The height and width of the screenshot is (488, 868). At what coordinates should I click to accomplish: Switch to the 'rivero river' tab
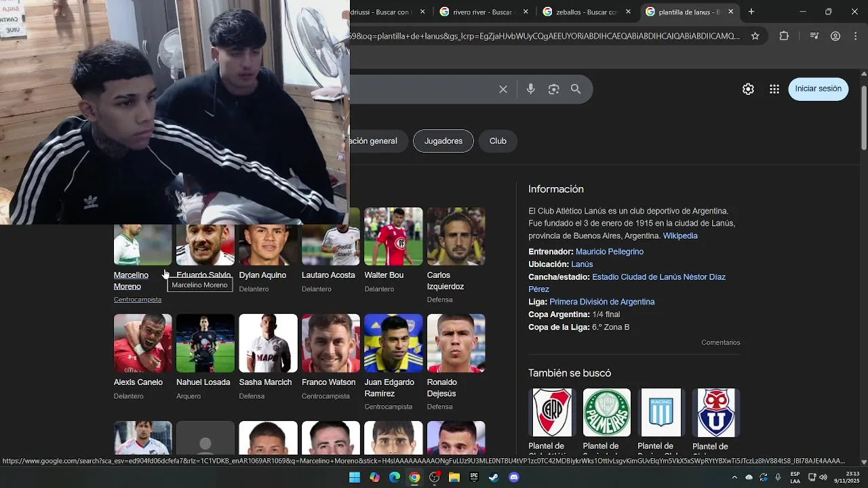coord(483,12)
